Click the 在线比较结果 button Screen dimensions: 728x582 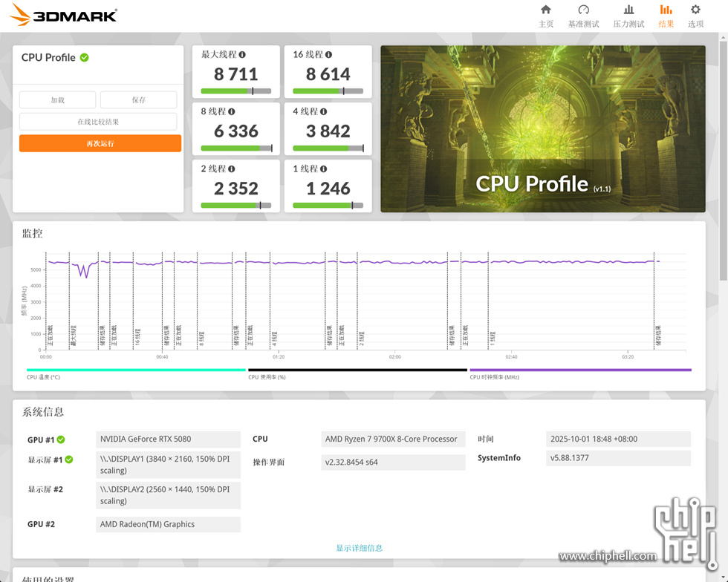(98, 122)
